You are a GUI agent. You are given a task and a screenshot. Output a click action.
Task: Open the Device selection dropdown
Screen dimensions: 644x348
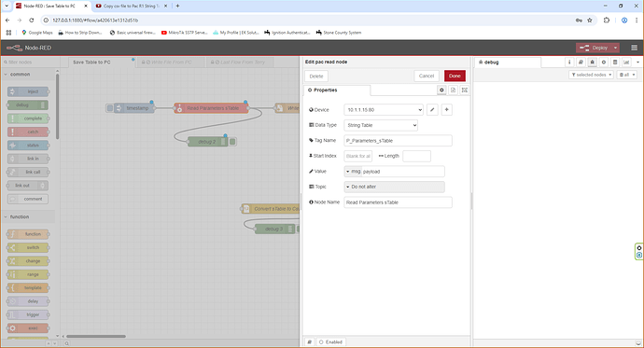(x=384, y=109)
